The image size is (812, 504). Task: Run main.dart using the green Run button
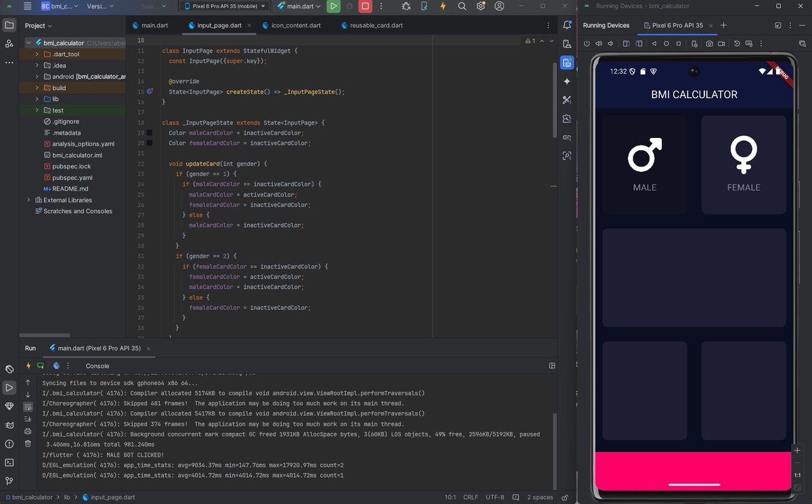tap(334, 6)
